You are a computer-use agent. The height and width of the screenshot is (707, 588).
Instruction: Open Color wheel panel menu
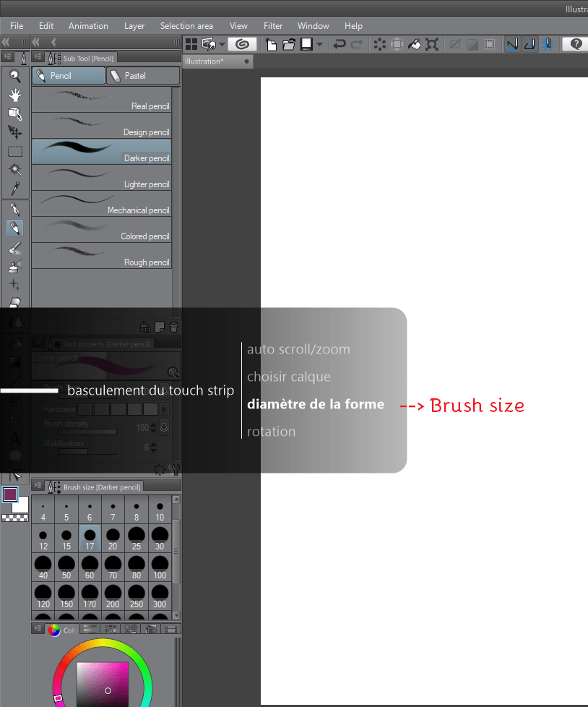38,628
